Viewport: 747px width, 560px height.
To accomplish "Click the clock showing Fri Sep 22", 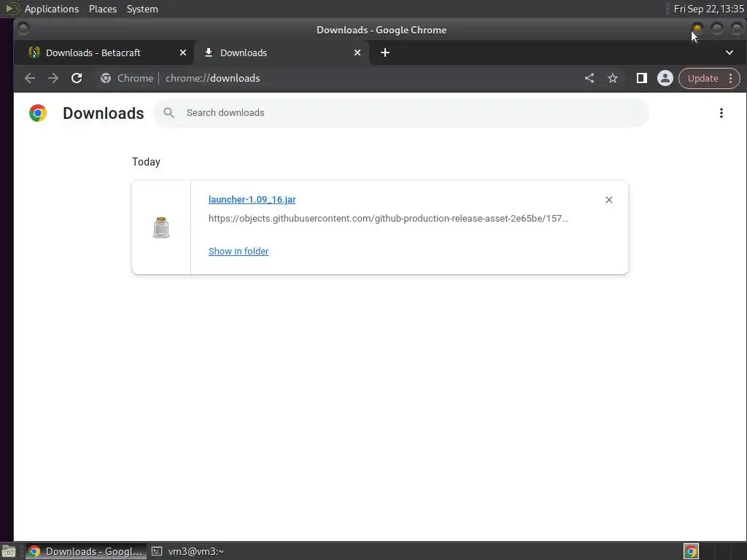I will point(708,9).
